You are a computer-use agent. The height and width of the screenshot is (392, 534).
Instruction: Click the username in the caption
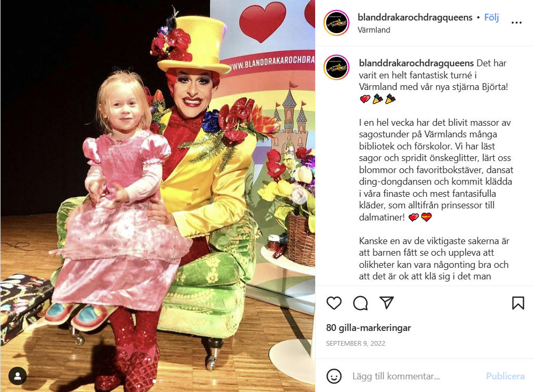pyautogui.click(x=416, y=63)
